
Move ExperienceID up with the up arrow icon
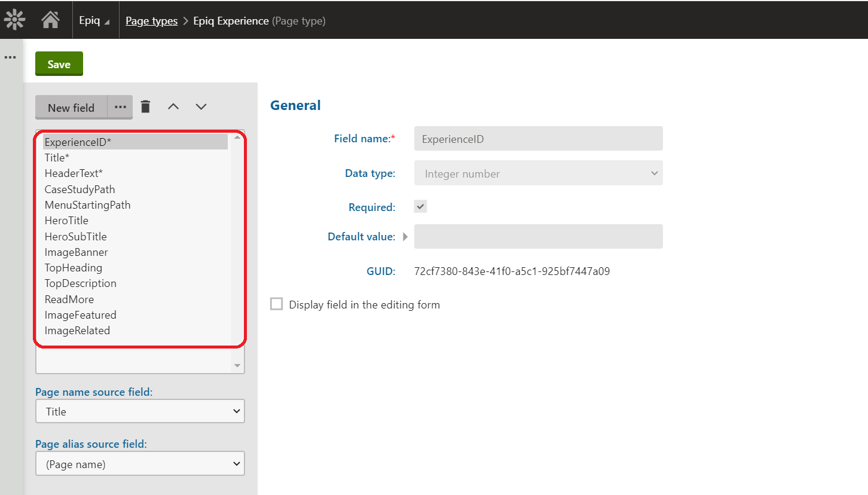(x=173, y=106)
